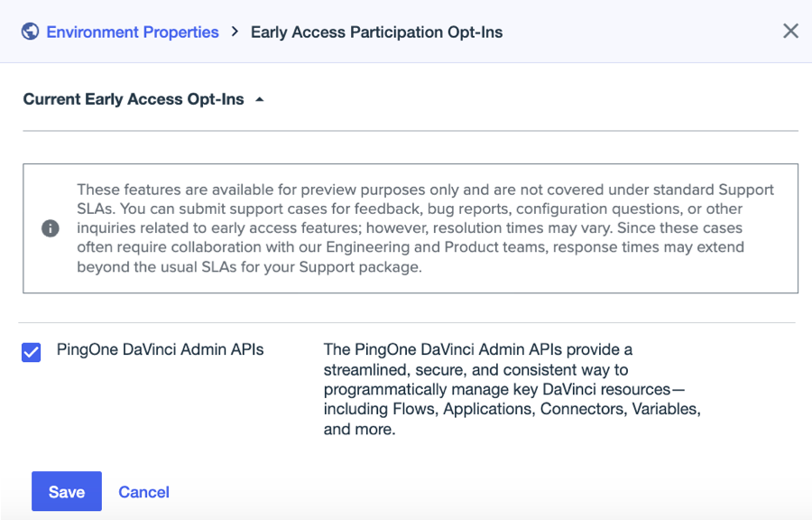
Task: Close the panel with the X button
Action: pos(790,31)
